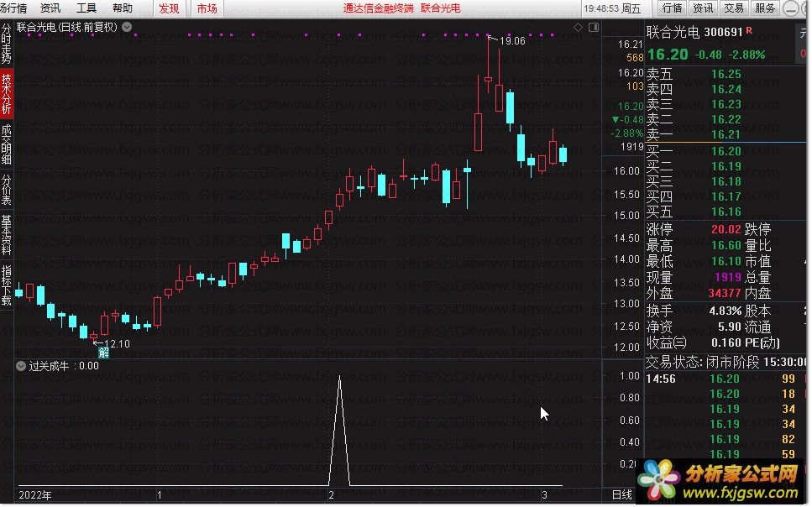Open the 工具 menu

coord(86,8)
